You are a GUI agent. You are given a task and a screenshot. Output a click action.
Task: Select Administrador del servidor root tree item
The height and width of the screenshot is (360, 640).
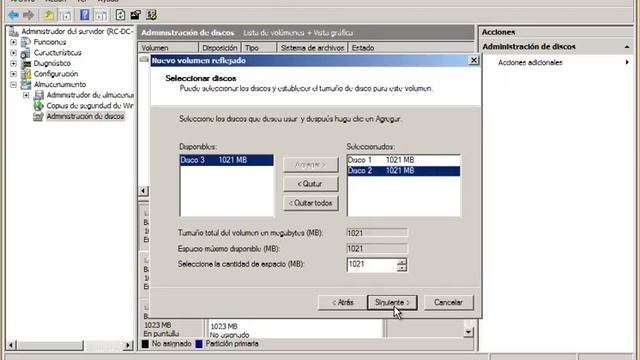[x=77, y=31]
